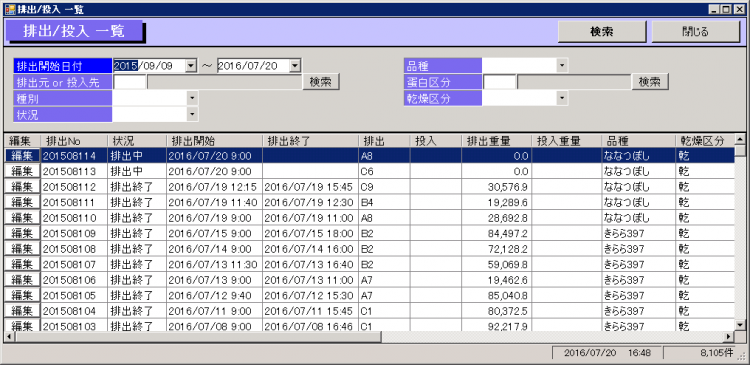Click the vertical scrollbar down arrow
This screenshot has width=750, height=365.
tap(740, 325)
